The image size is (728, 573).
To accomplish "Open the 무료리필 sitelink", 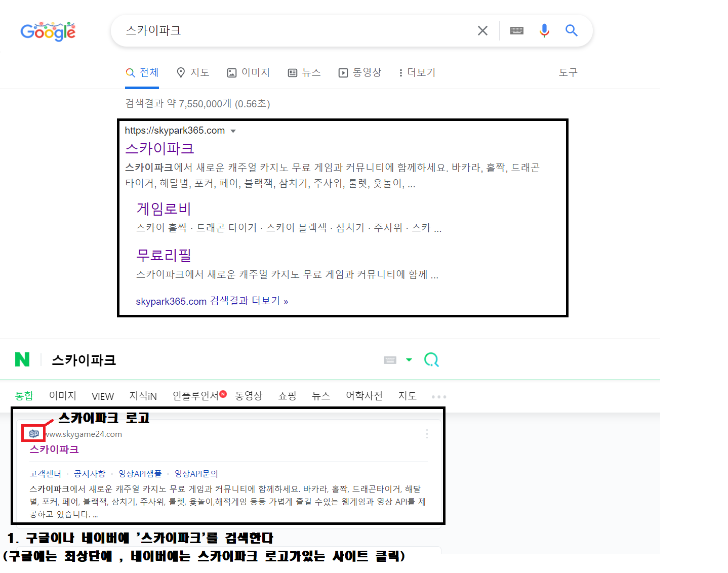I will point(164,255).
